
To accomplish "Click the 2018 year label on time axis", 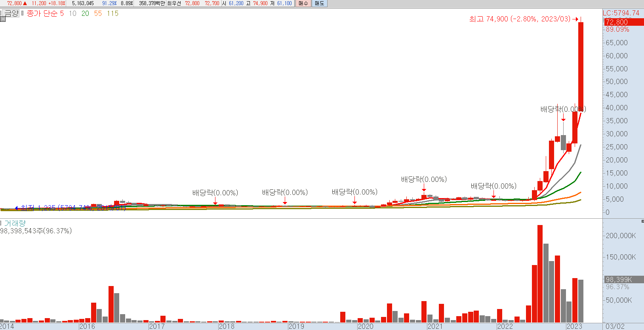I will [x=227, y=326].
